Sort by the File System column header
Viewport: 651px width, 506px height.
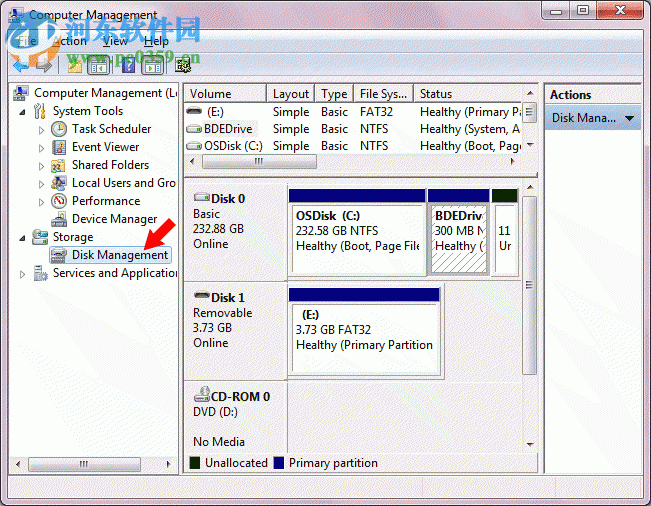click(384, 94)
